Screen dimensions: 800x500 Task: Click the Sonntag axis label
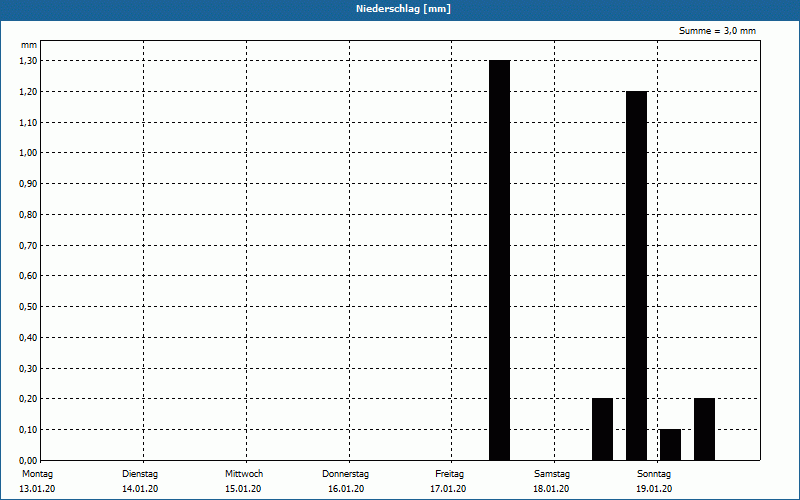[x=654, y=474]
